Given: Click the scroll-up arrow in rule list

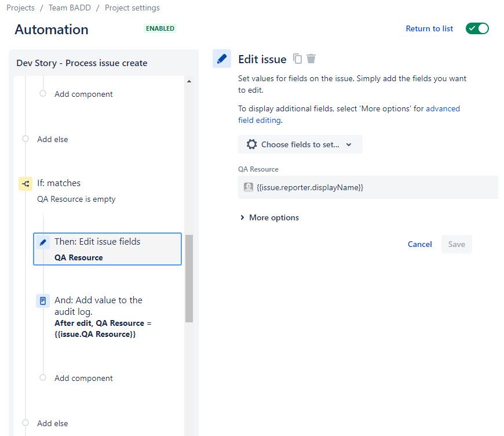Looking at the screenshot, I should [189, 81].
